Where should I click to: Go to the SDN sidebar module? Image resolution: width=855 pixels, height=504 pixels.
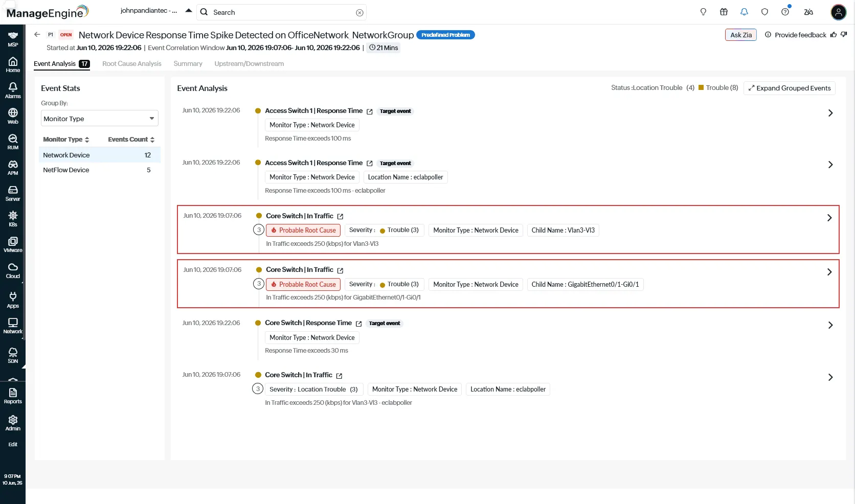click(13, 356)
